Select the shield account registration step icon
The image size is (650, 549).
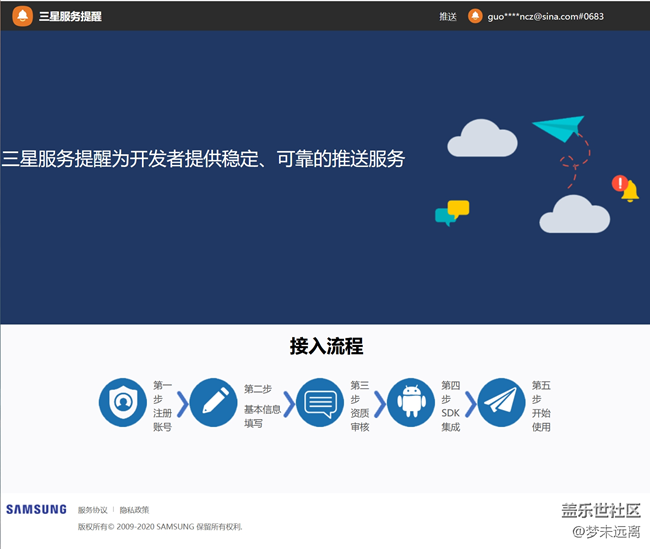pyautogui.click(x=122, y=403)
